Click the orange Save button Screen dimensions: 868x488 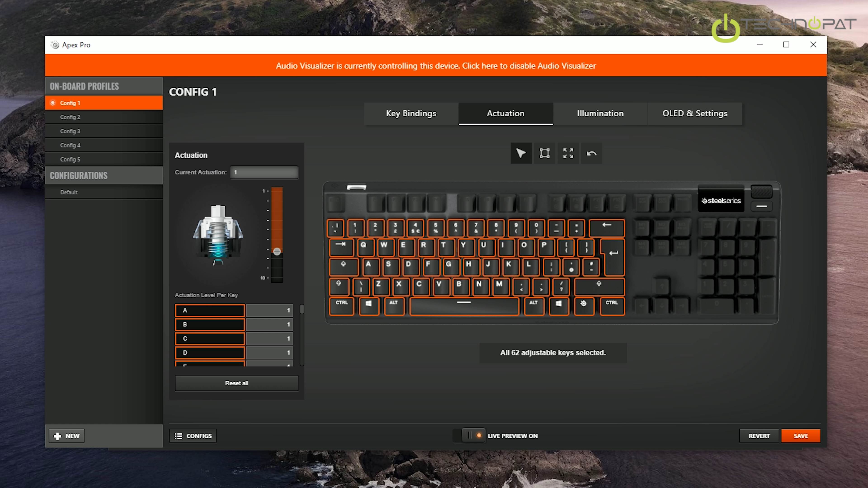(801, 436)
